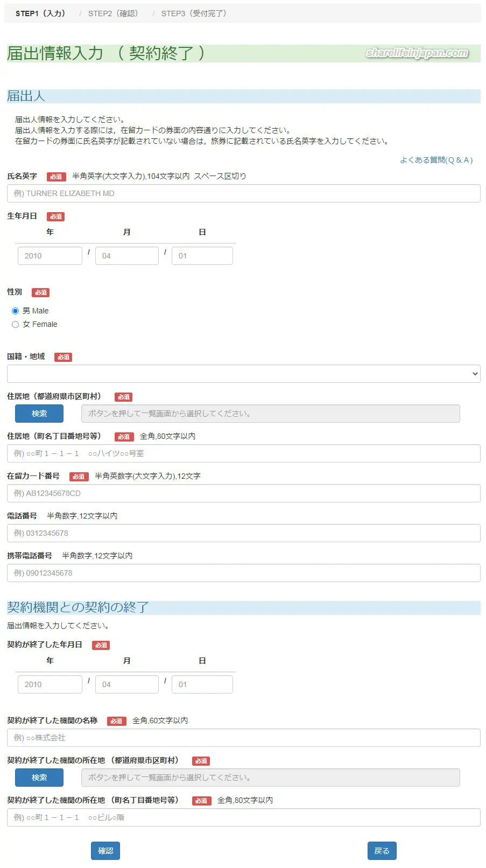This screenshot has width=486, height=868.
Task: Select the 女 Female radio button
Action: [x=15, y=324]
